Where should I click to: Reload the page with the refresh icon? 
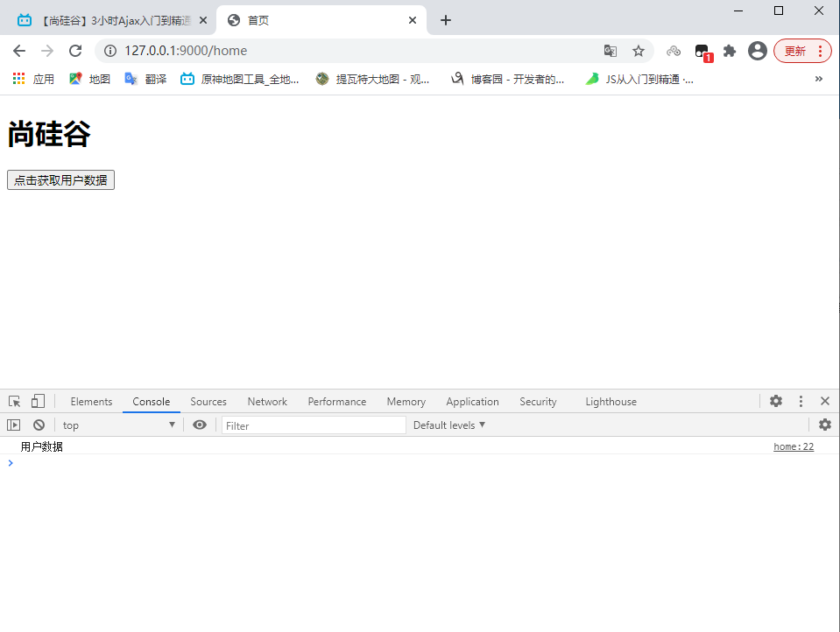coord(75,51)
